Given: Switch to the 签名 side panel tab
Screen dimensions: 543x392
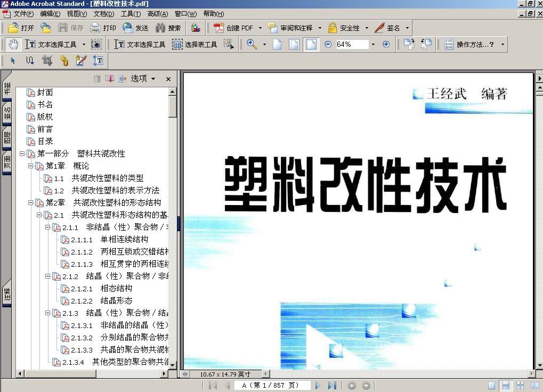Looking at the screenshot, I should (x=7, y=113).
